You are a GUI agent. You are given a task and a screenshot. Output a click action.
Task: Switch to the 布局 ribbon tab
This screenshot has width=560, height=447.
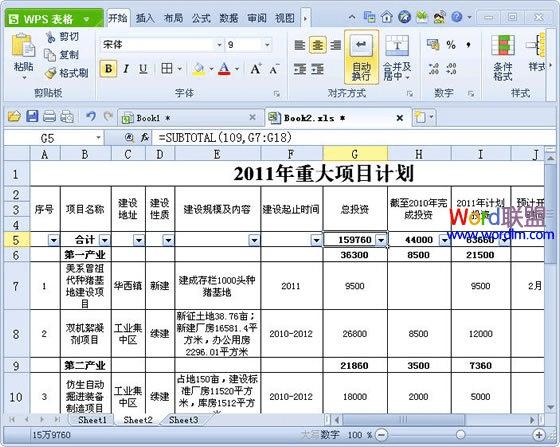(x=173, y=18)
